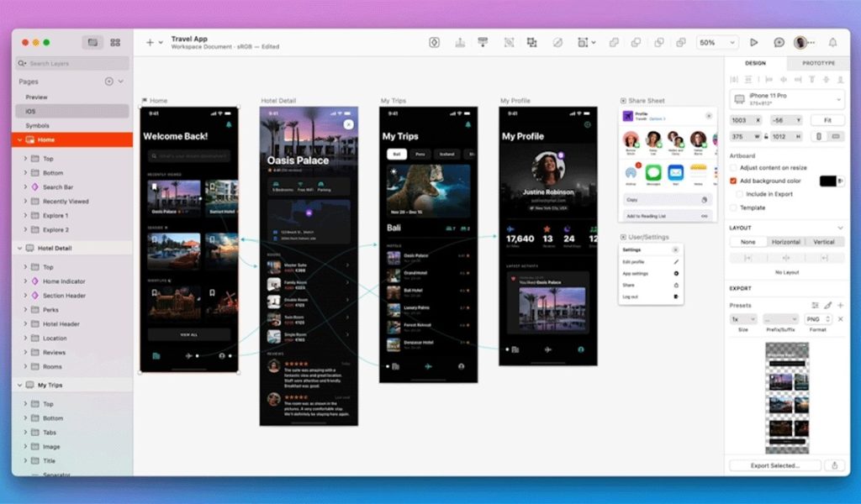Click the Union boolean operation icon
The width and height of the screenshot is (861, 504).
pos(614,42)
